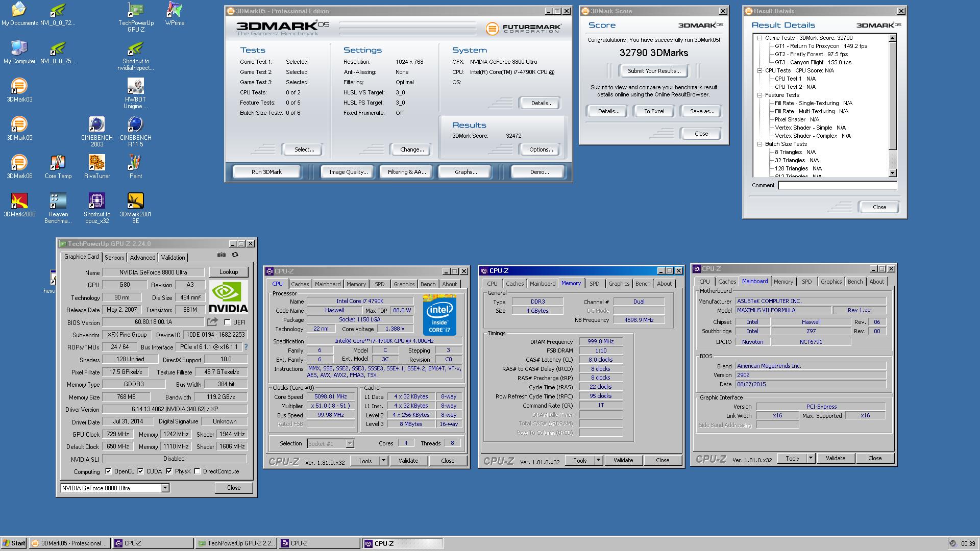This screenshot has height=551, width=980.
Task: Open the Socket #1 selection dropdown in CPU-Z
Action: [x=350, y=443]
